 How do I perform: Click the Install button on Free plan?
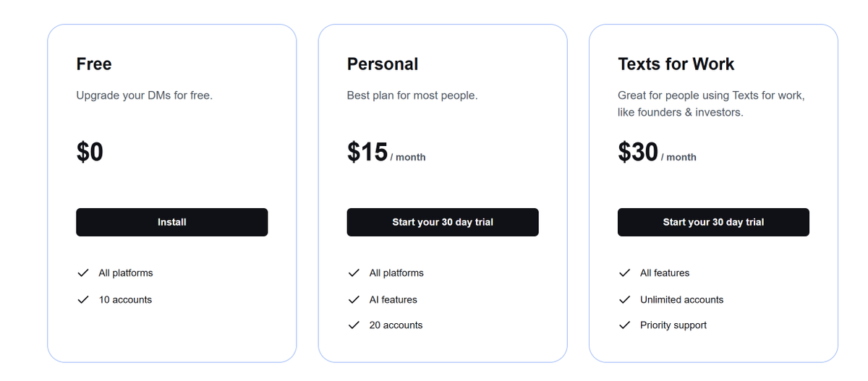click(x=172, y=222)
